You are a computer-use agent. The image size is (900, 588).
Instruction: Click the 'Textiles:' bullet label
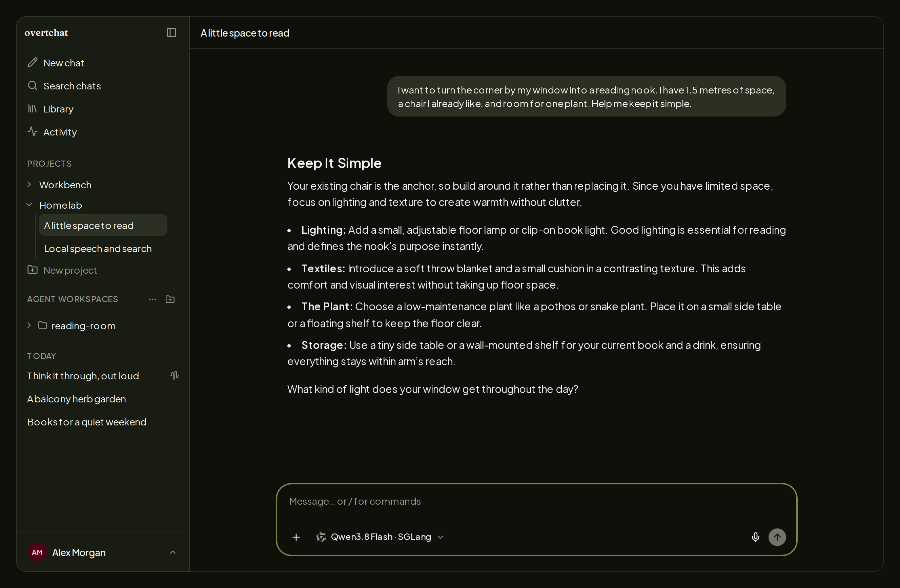point(323,268)
